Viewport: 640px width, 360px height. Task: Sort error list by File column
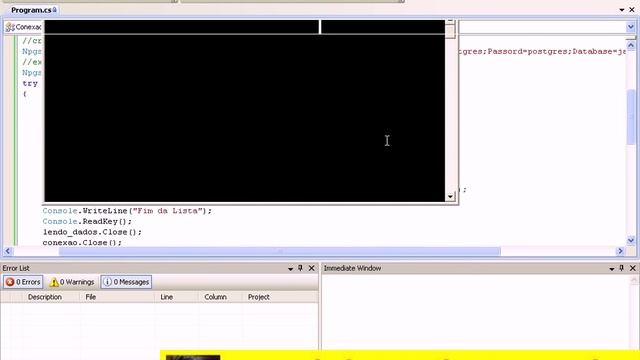[x=91, y=297]
